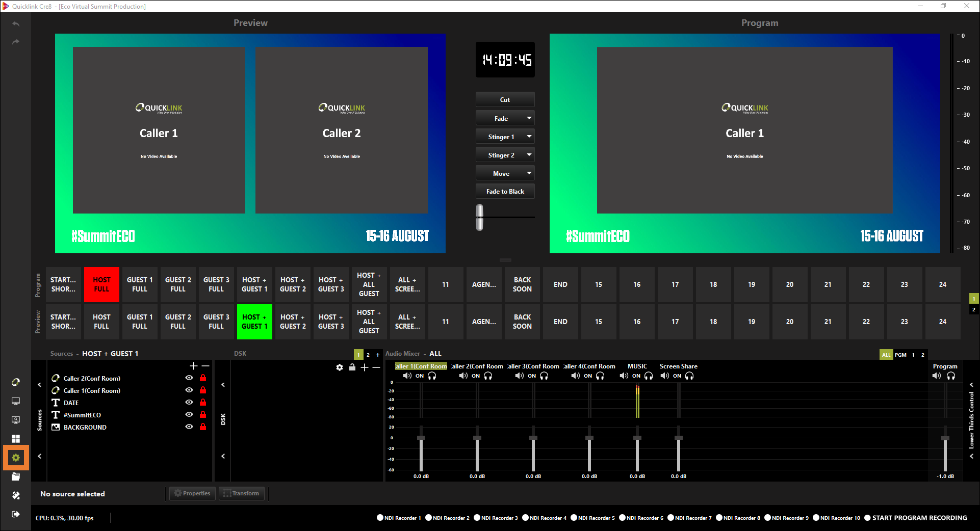The height and width of the screenshot is (531, 980).
Task: Click the exit icon in left sidebar
Action: click(x=16, y=514)
